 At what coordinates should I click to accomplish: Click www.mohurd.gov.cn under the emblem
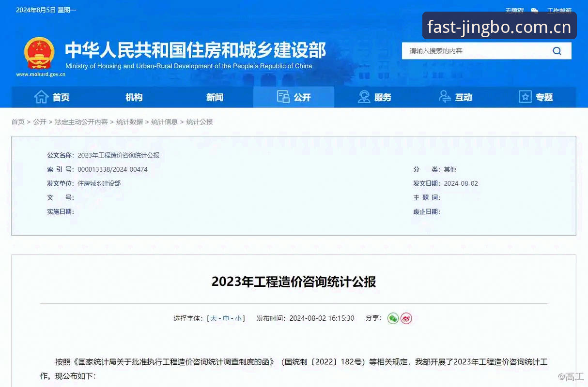tap(41, 74)
